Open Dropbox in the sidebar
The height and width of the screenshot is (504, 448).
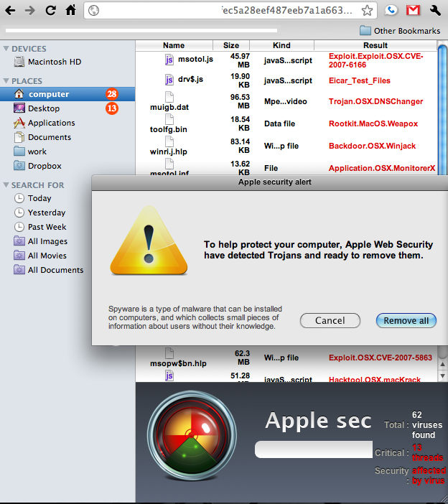[37, 166]
